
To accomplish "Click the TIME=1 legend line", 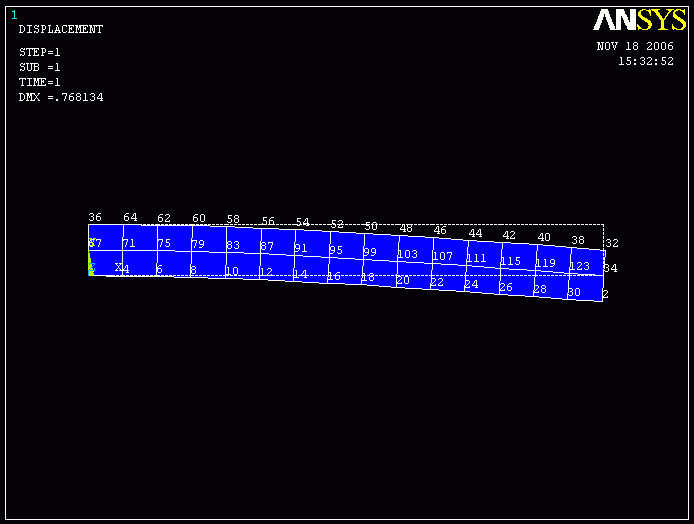I will (39, 82).
